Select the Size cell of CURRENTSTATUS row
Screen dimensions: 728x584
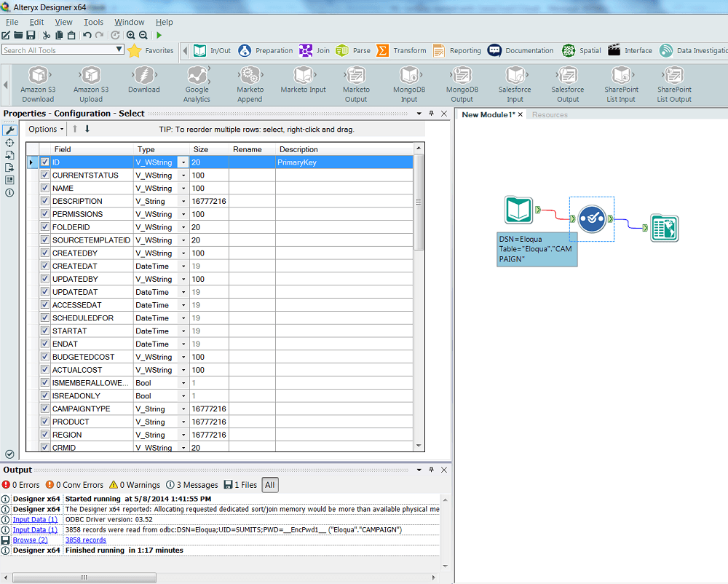pyautogui.click(x=209, y=175)
